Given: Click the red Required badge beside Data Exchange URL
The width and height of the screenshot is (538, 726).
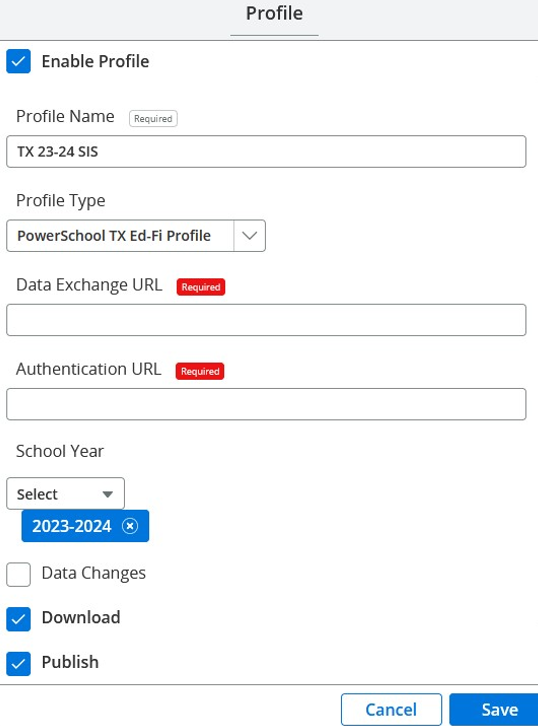Looking at the screenshot, I should [201, 287].
